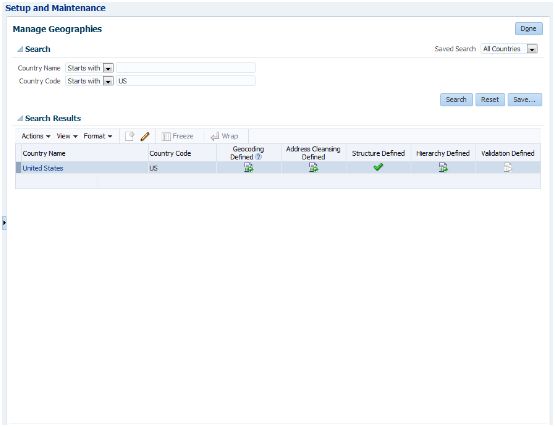This screenshot has height=427, width=555.
Task: Click the US country code cell
Action: point(182,168)
